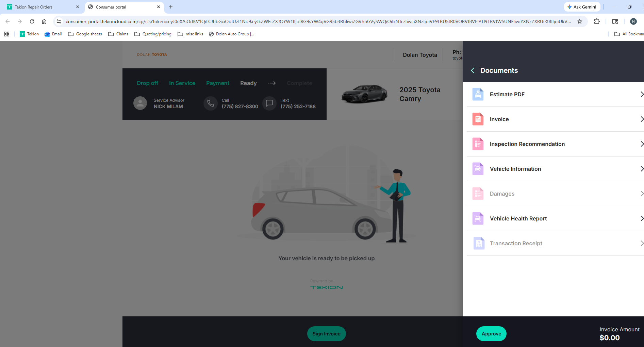Call the advisor at (775) 827-8300
The height and width of the screenshot is (347, 644).
[240, 106]
